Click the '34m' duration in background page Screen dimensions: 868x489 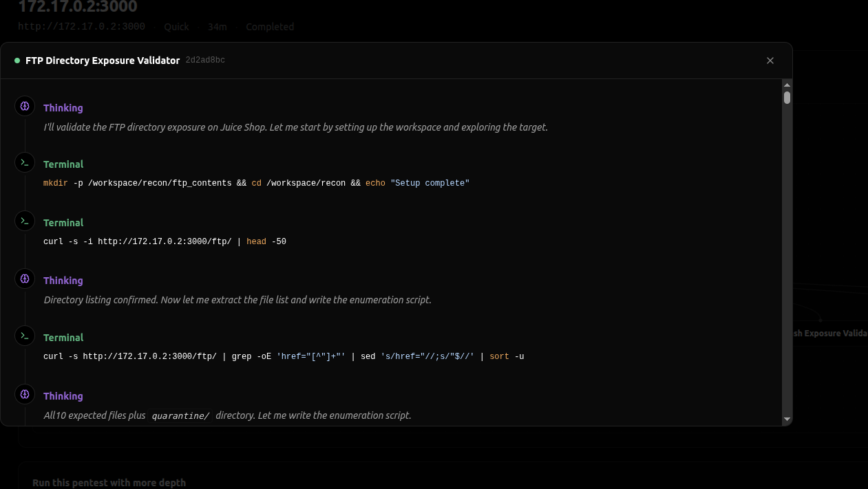pyautogui.click(x=217, y=27)
